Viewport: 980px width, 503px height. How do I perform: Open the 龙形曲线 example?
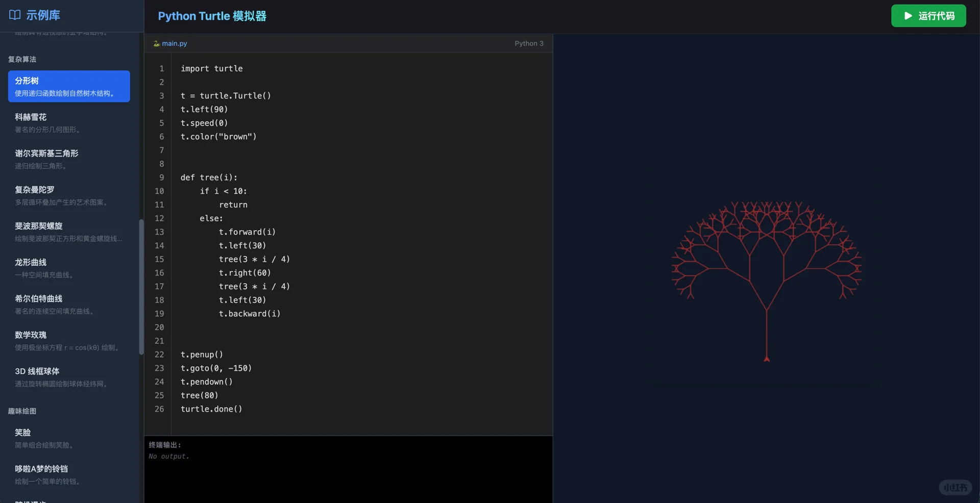click(69, 267)
